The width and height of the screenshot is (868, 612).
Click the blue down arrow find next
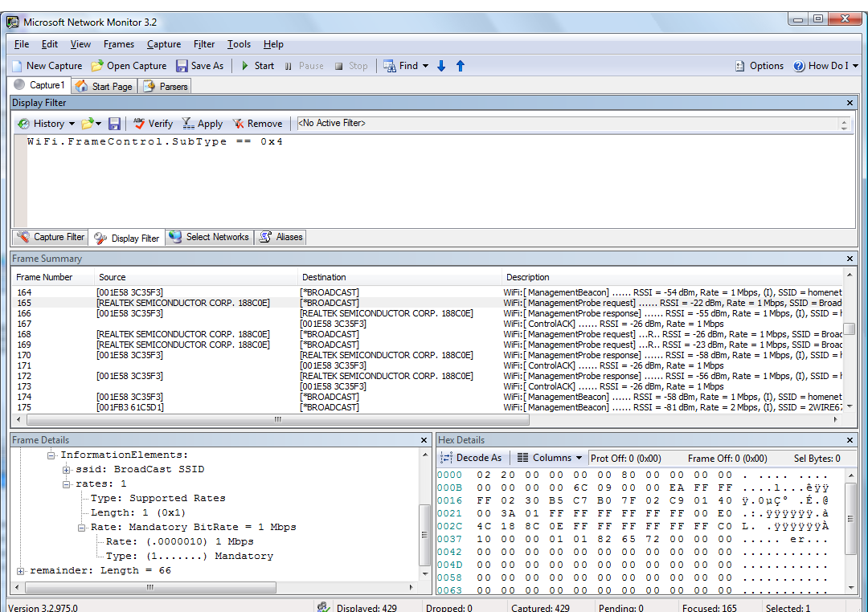441,66
